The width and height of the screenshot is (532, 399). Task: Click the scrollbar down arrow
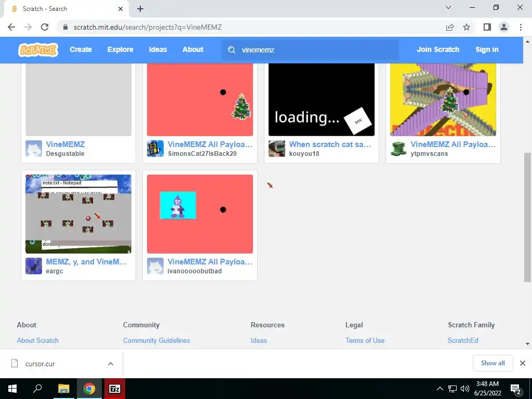point(527,344)
